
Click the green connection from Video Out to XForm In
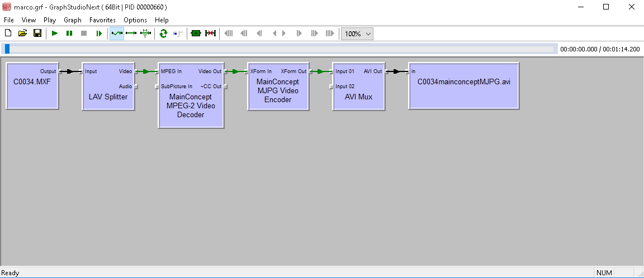tap(236, 71)
